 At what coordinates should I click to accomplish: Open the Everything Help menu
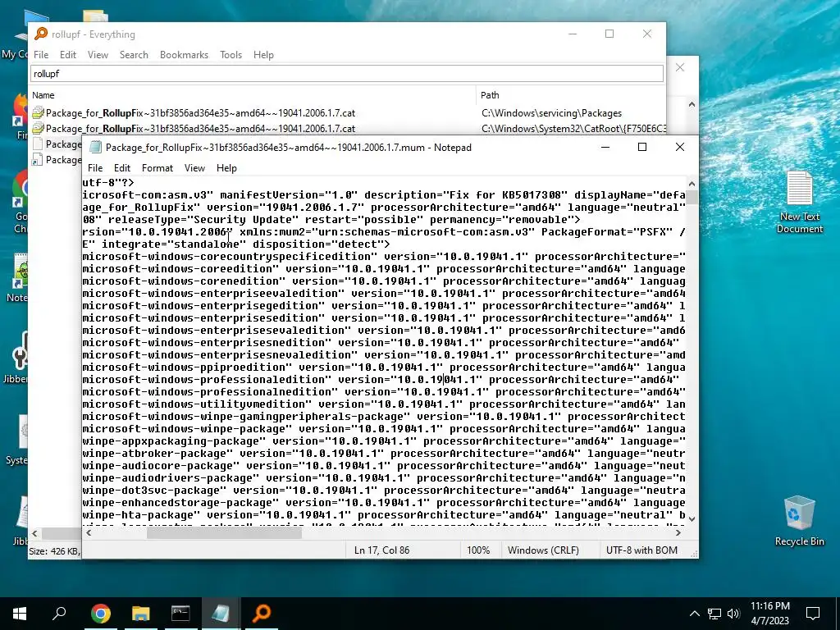pyautogui.click(x=263, y=55)
